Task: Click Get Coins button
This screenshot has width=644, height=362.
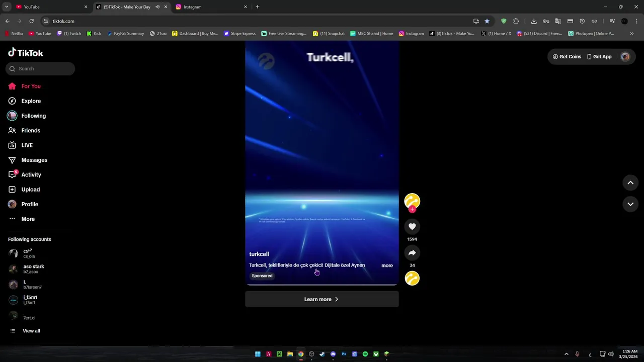Action: [x=567, y=57]
